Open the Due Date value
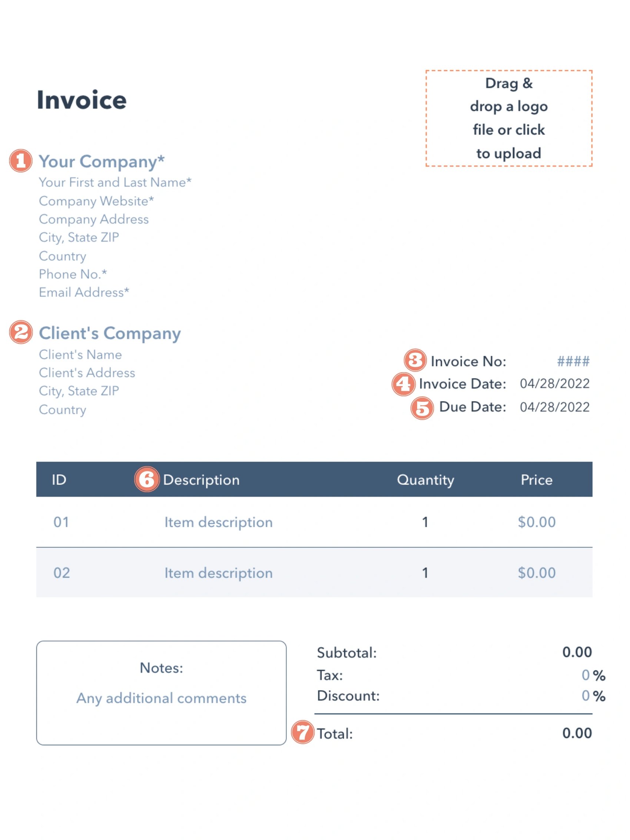 tap(554, 407)
